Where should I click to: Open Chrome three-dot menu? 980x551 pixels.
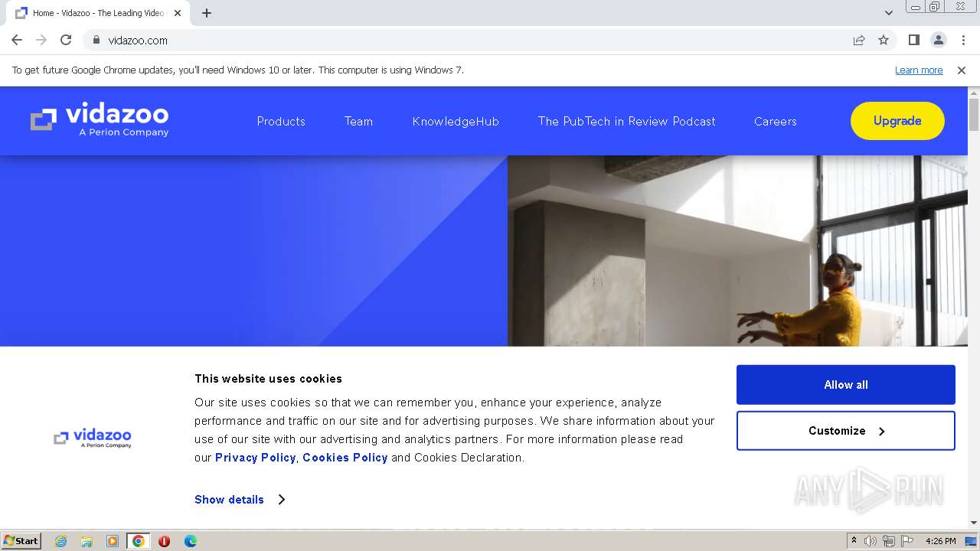point(963,40)
